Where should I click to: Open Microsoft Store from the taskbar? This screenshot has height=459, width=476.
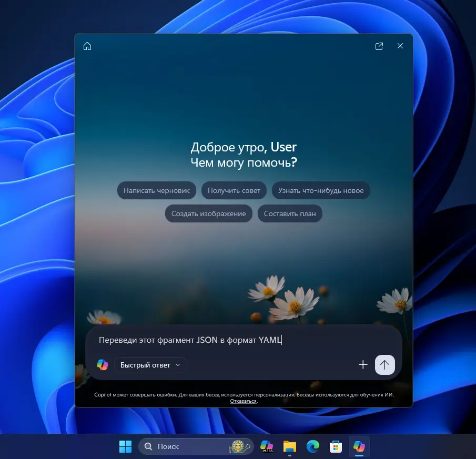coord(336,447)
